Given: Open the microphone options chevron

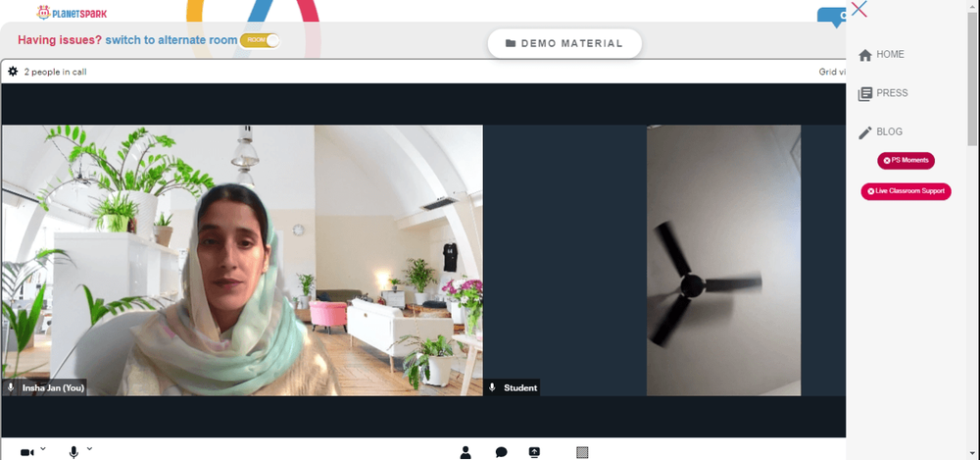Looking at the screenshot, I should [x=89, y=449].
